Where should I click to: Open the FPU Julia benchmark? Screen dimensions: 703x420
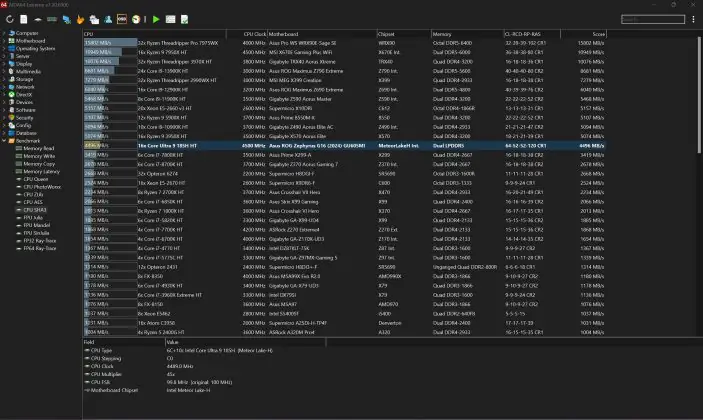point(33,217)
